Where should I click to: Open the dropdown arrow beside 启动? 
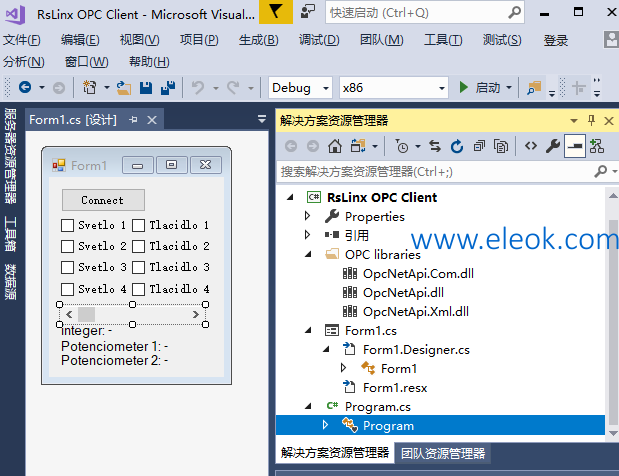pyautogui.click(x=509, y=88)
